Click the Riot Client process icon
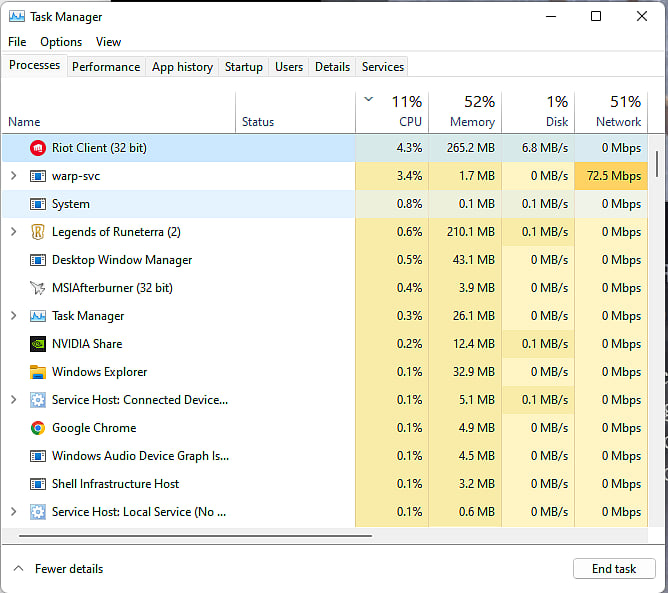This screenshot has height=593, width=668. pyautogui.click(x=38, y=148)
